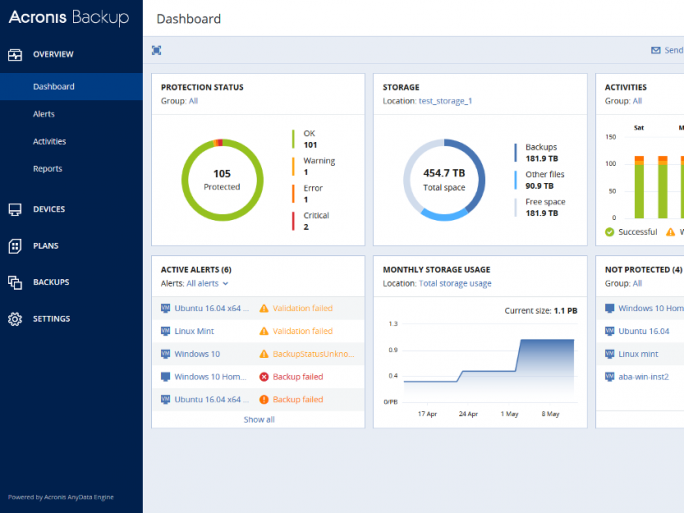
Task: Click Current size 1.1 PB value
Action: point(566,311)
